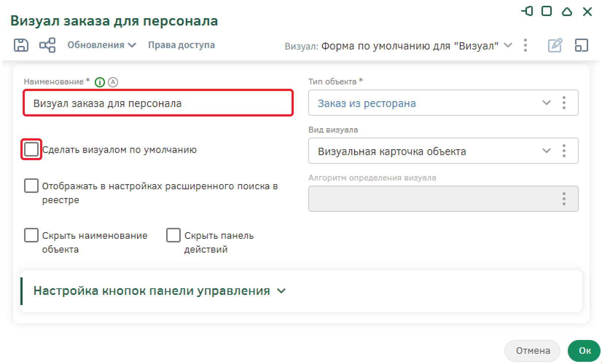Viewport: 602px width, 364px height.
Task: Open the three-dot menu beside visual selector
Action: [525, 45]
